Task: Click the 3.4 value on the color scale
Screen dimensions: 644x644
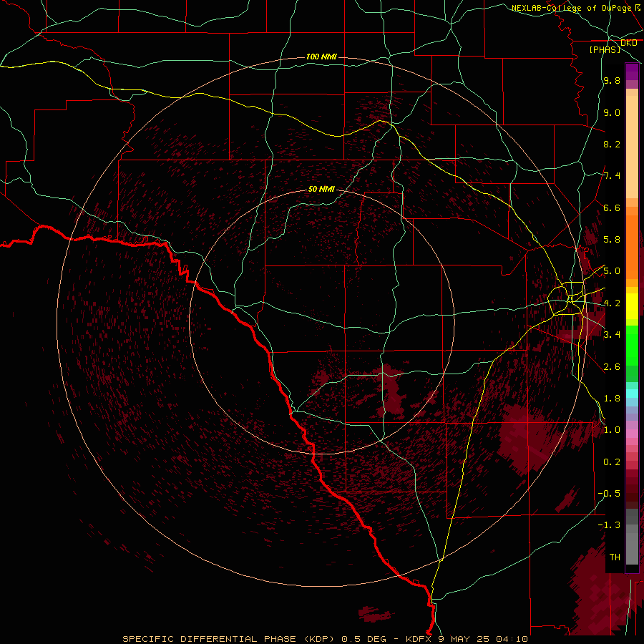Action: [612, 335]
